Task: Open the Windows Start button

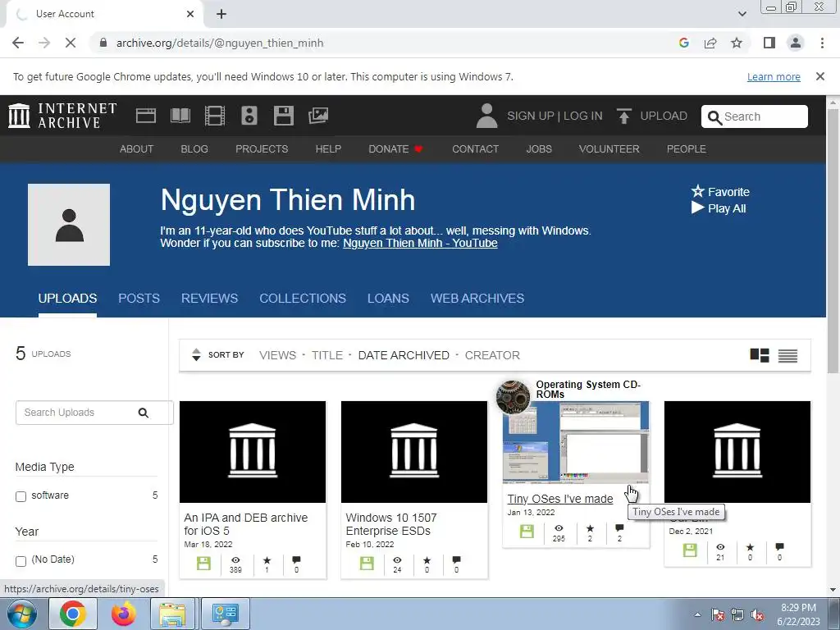Action: [x=21, y=614]
